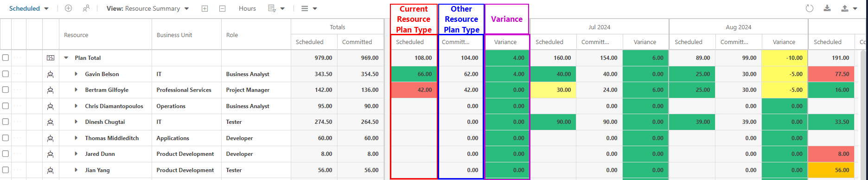The width and height of the screenshot is (868, 180).
Task: Click drag-handle dots on Bertram Gilfoyle row
Action: (x=18, y=90)
